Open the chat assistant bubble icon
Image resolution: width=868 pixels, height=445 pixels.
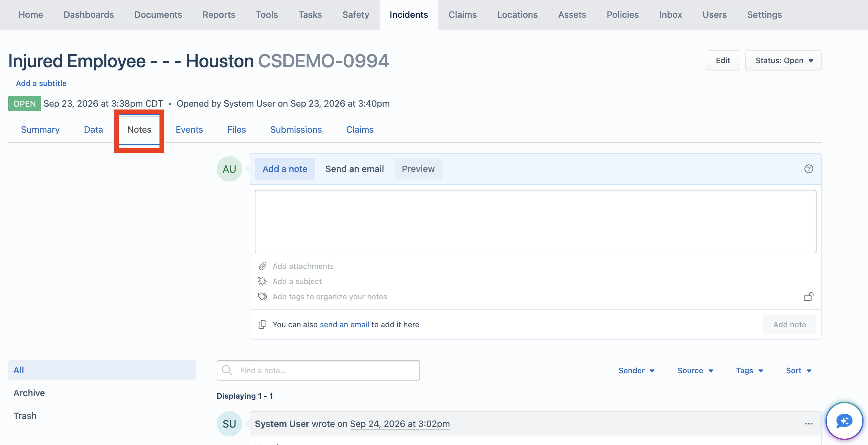[x=844, y=421]
